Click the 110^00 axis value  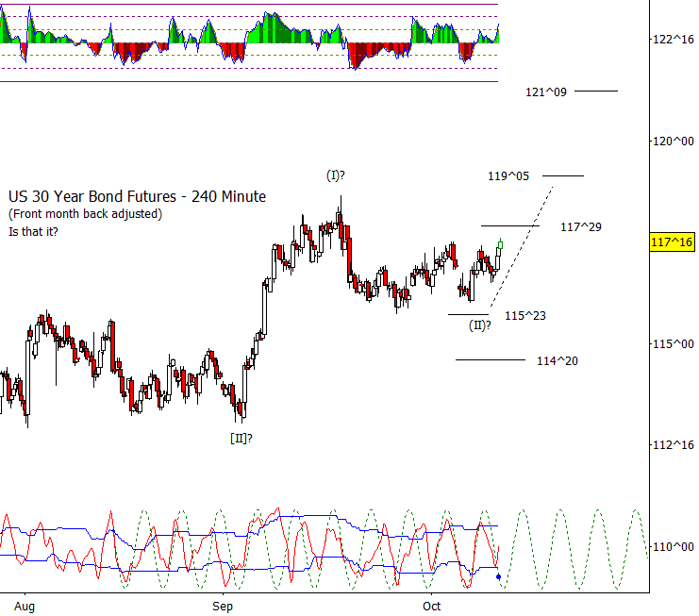674,546
